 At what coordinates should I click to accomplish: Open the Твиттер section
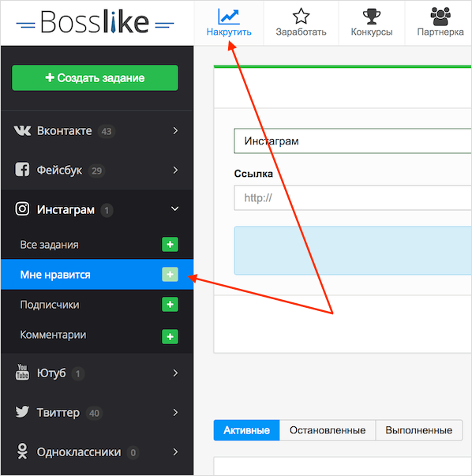point(96,412)
